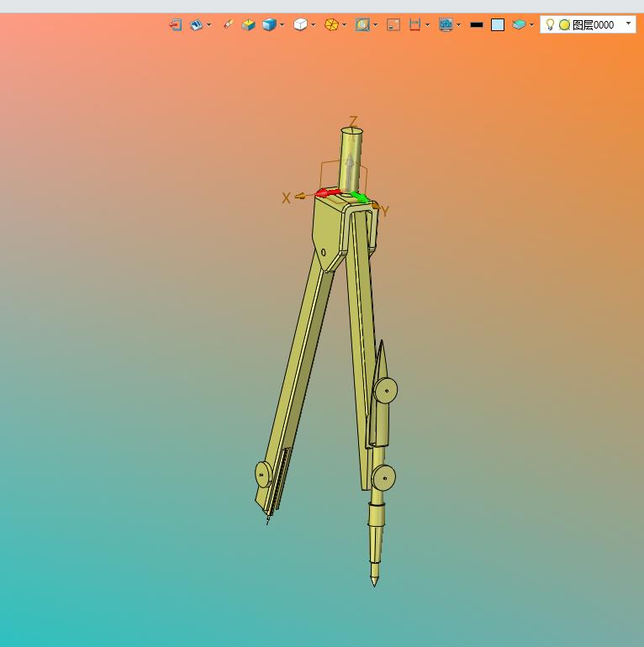The height and width of the screenshot is (647, 644).
Task: Open dropdown beside monitor display icon
Action: 459,24
